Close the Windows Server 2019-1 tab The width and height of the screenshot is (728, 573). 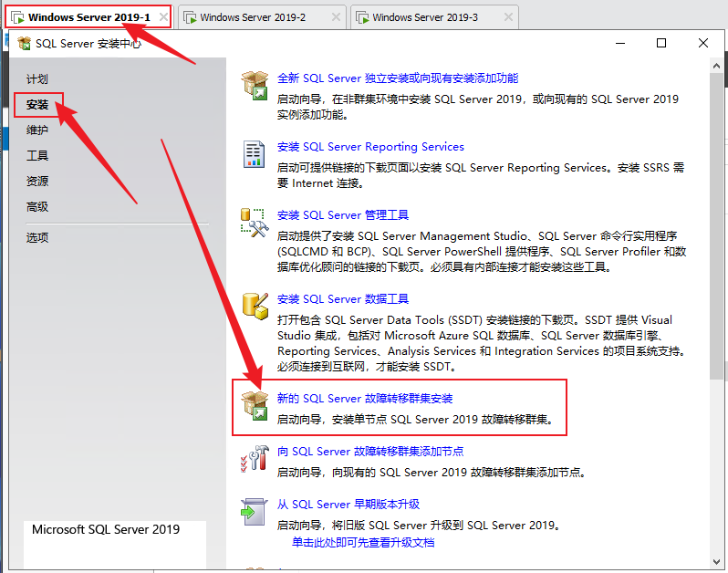(x=163, y=17)
